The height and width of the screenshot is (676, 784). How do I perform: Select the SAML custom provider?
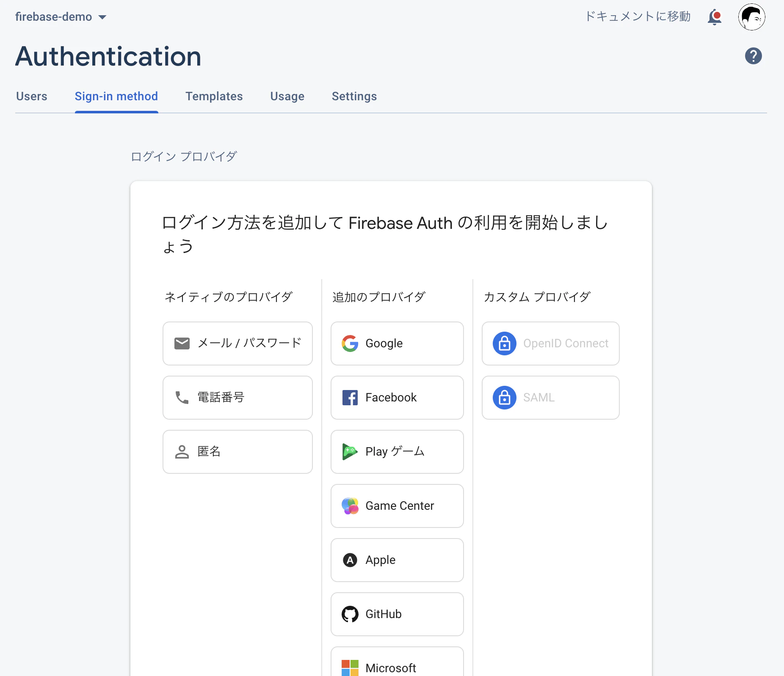(551, 398)
